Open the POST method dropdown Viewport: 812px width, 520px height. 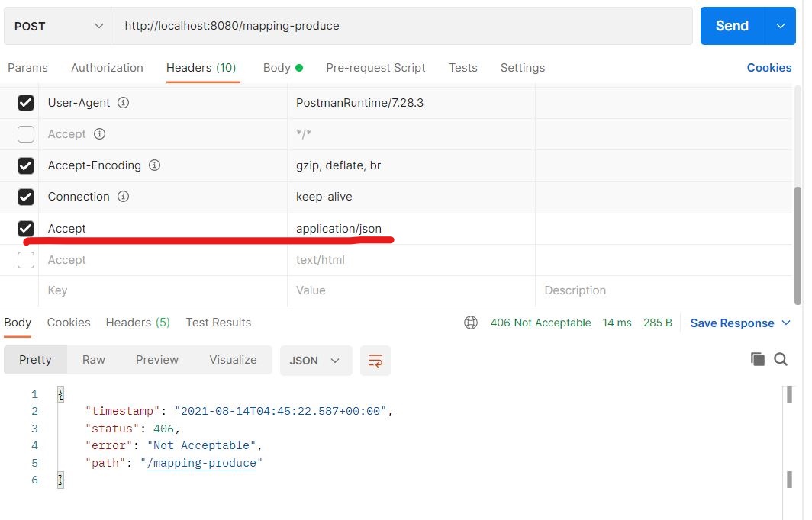pyautogui.click(x=59, y=26)
